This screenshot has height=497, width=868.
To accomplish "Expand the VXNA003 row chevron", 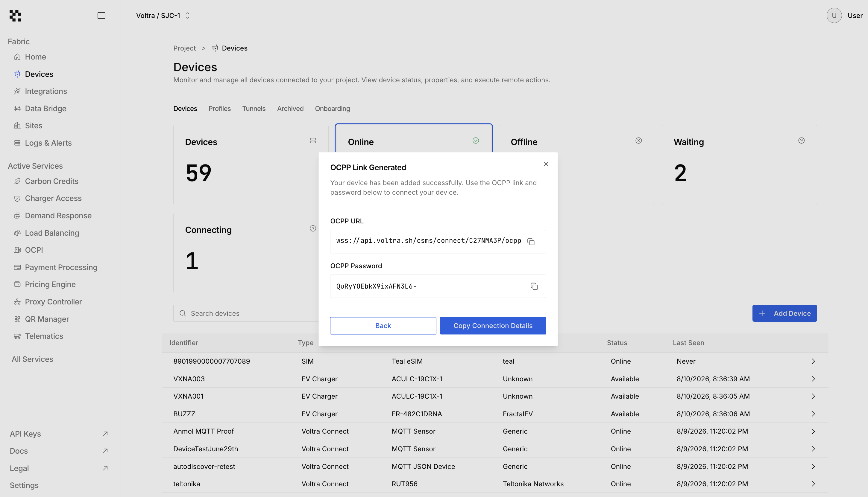I will [813, 379].
